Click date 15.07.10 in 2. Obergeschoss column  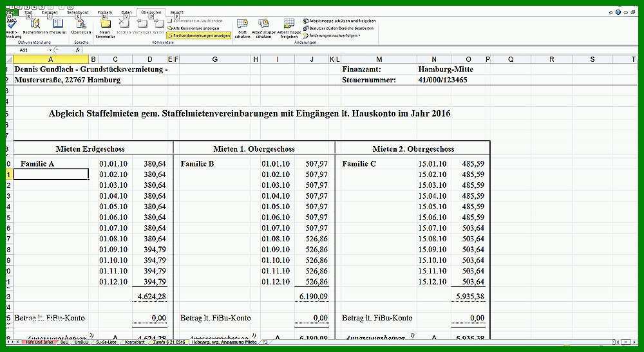coord(433,228)
